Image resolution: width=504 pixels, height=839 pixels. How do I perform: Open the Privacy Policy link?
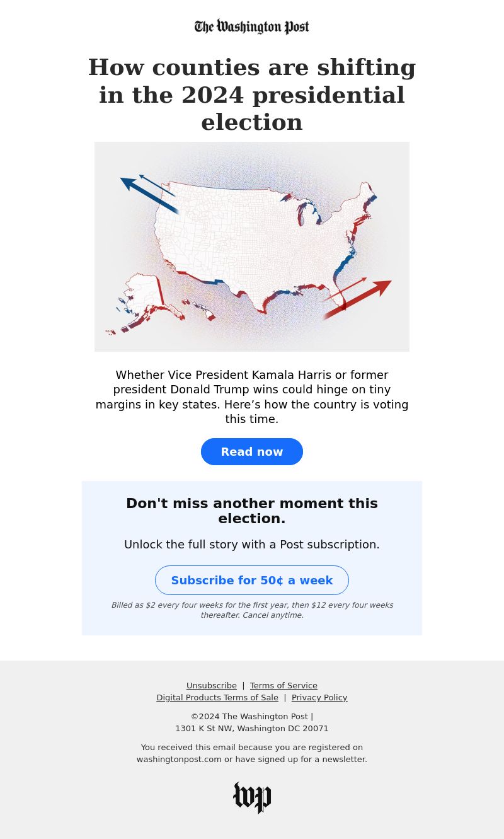(319, 698)
